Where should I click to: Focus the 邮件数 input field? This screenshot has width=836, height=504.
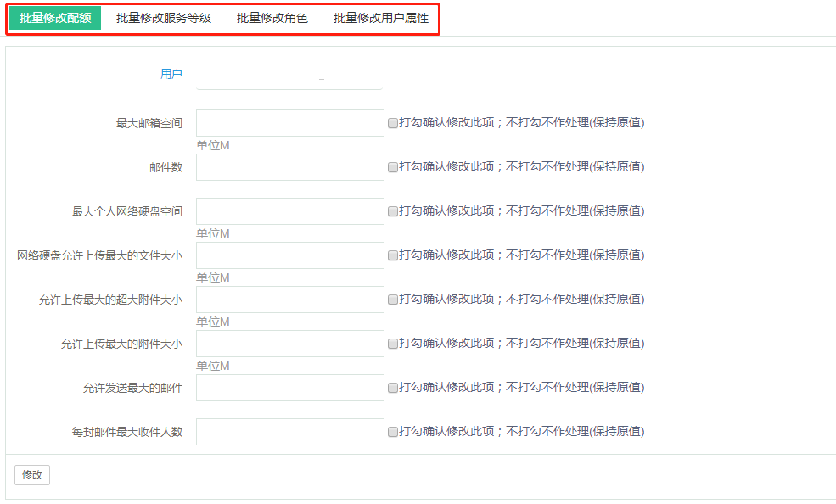[290, 167]
